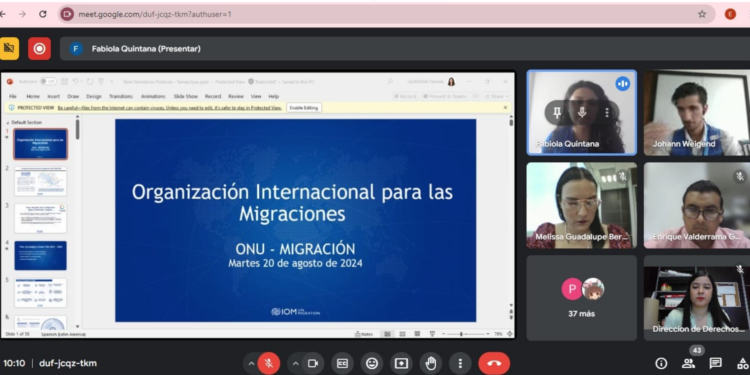Fit slide to current window icon
Screen dimensions: 750x375
pyautogui.click(x=510, y=334)
